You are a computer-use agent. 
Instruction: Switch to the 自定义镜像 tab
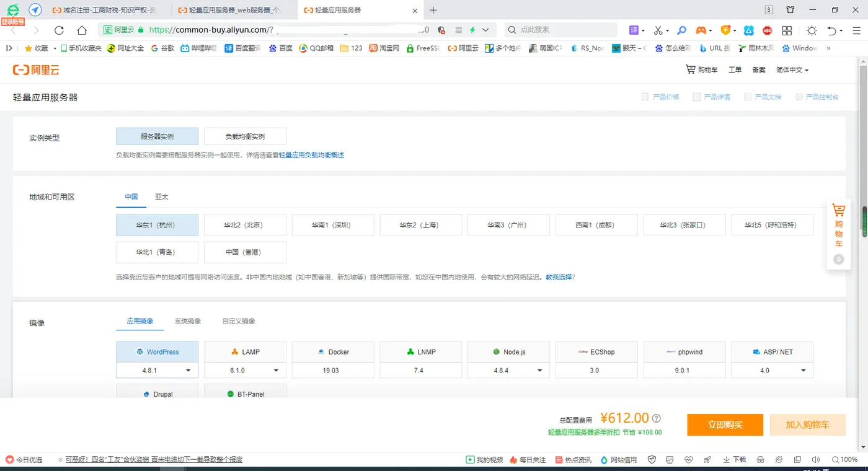pos(239,321)
